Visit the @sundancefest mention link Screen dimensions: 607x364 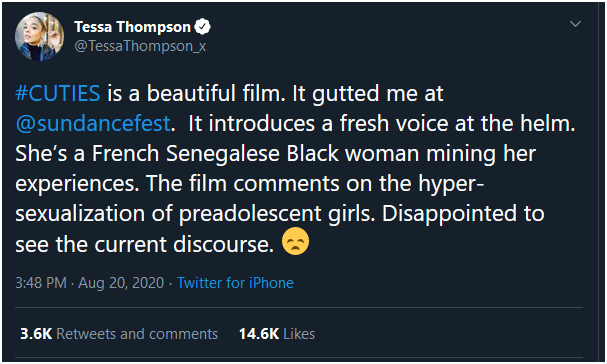pos(93,124)
